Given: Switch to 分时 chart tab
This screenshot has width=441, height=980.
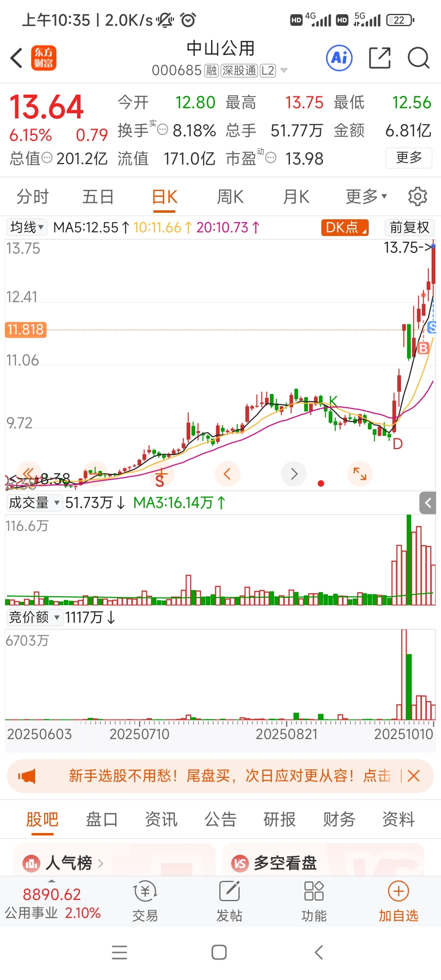Looking at the screenshot, I should 33,197.
